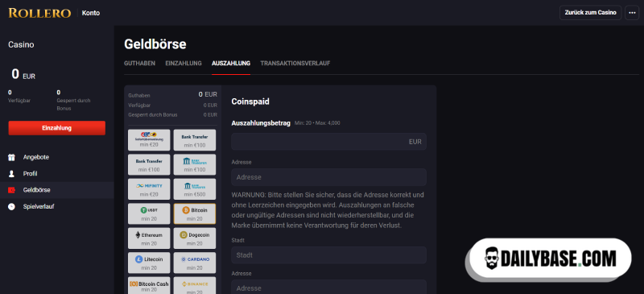Screen dimensions: 644x294
Task: Select the Bitcoin Cash withdrawal option
Action: click(149, 286)
